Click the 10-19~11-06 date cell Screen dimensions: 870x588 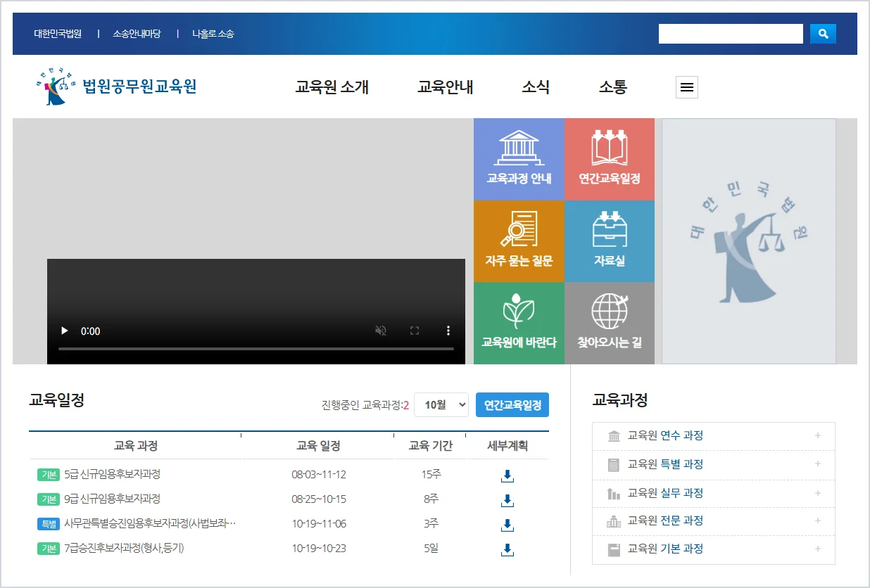click(319, 523)
